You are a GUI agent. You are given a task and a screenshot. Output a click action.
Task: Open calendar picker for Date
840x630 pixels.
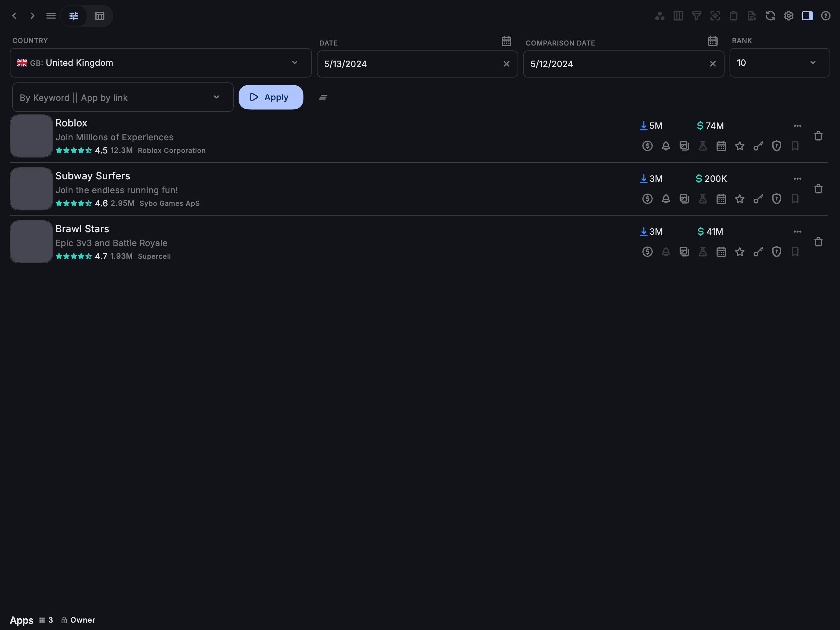pyautogui.click(x=507, y=41)
